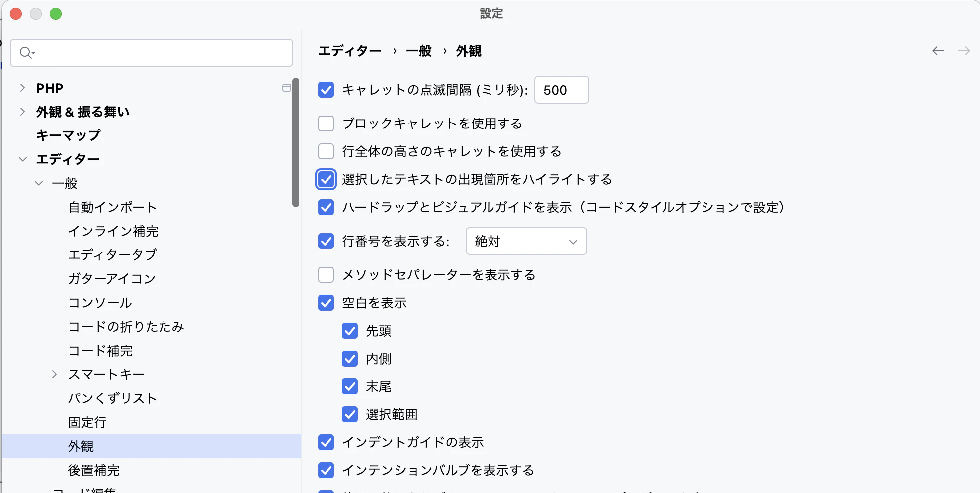The width and height of the screenshot is (980, 493).
Task: Collapse the 一般 tree node
Action: click(x=39, y=183)
